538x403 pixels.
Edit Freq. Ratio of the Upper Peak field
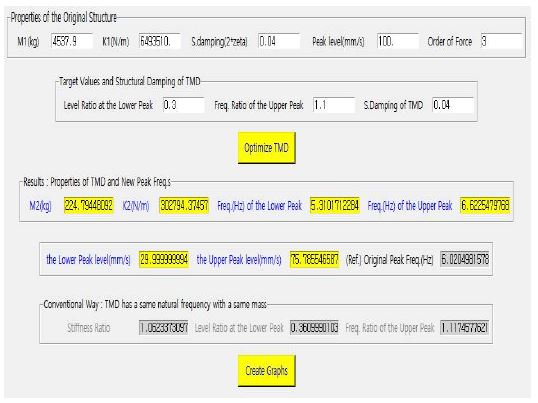coord(334,105)
